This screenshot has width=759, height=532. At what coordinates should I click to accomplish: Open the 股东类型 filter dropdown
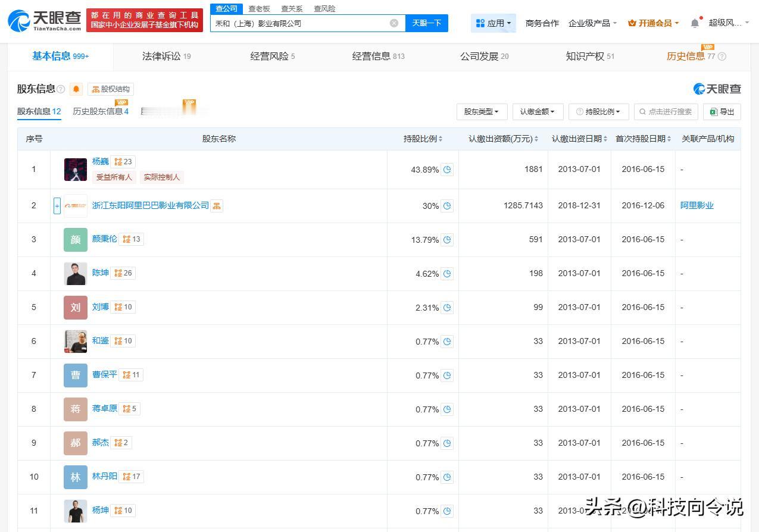pyautogui.click(x=482, y=111)
